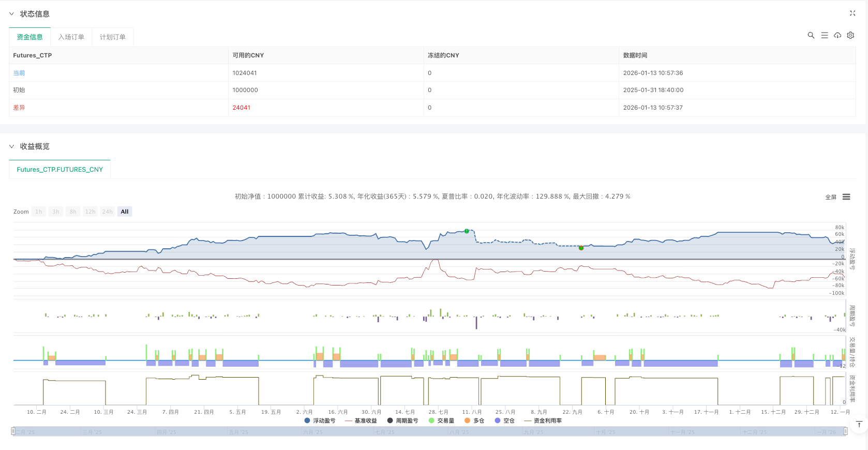Click the 全屏 fullscreen button
Viewport: 868px width, 450px height.
tap(830, 197)
